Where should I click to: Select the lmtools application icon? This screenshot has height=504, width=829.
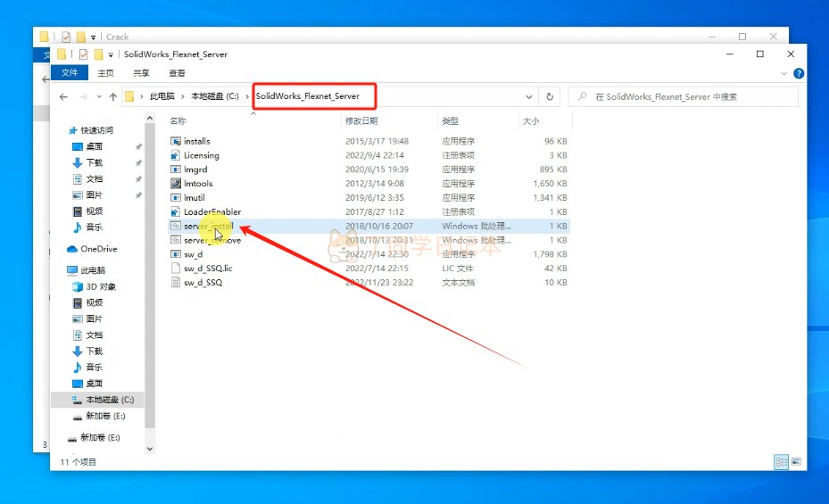(x=176, y=183)
